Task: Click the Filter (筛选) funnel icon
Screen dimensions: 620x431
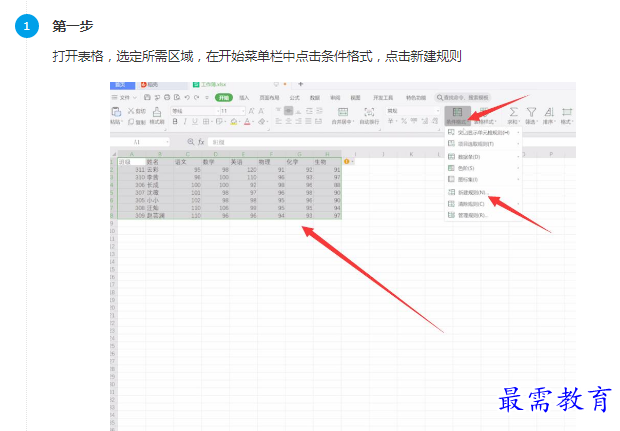Action: pos(531,112)
